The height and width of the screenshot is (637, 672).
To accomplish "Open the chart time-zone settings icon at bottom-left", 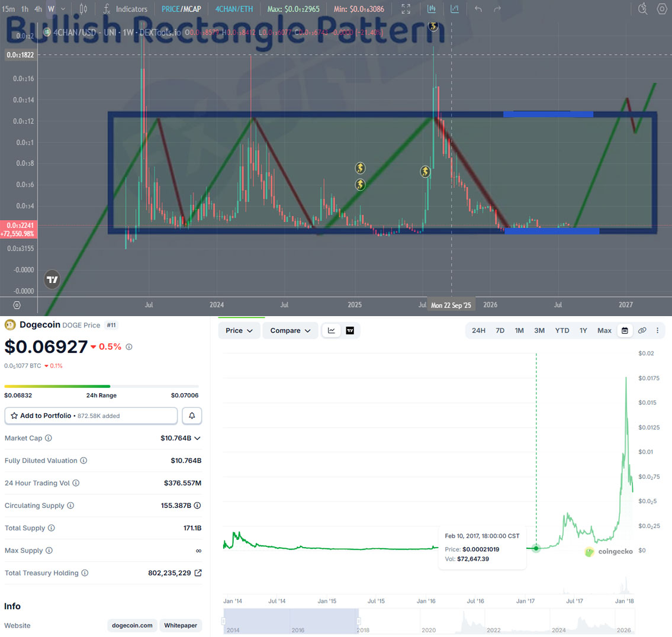I will tap(17, 305).
